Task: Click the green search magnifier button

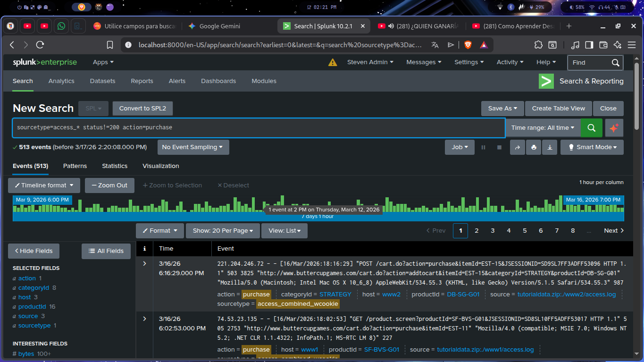Action: click(x=591, y=128)
